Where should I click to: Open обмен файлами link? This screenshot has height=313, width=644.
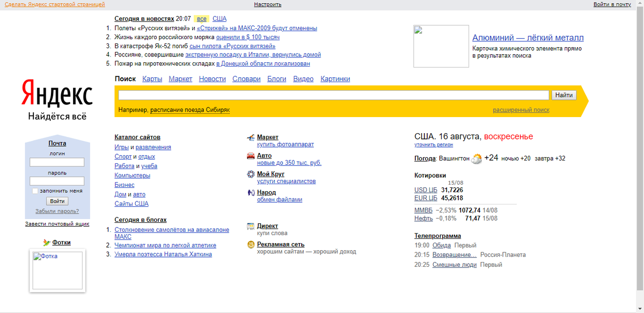280,200
